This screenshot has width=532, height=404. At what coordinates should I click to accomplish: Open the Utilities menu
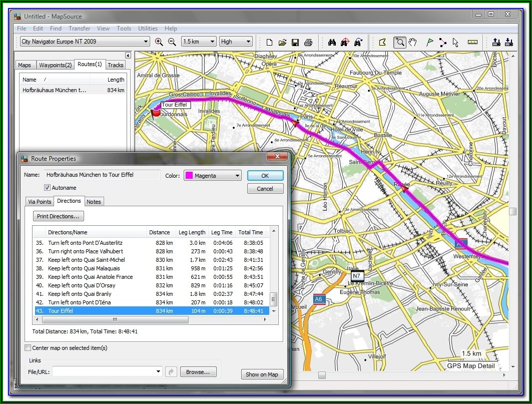click(148, 29)
